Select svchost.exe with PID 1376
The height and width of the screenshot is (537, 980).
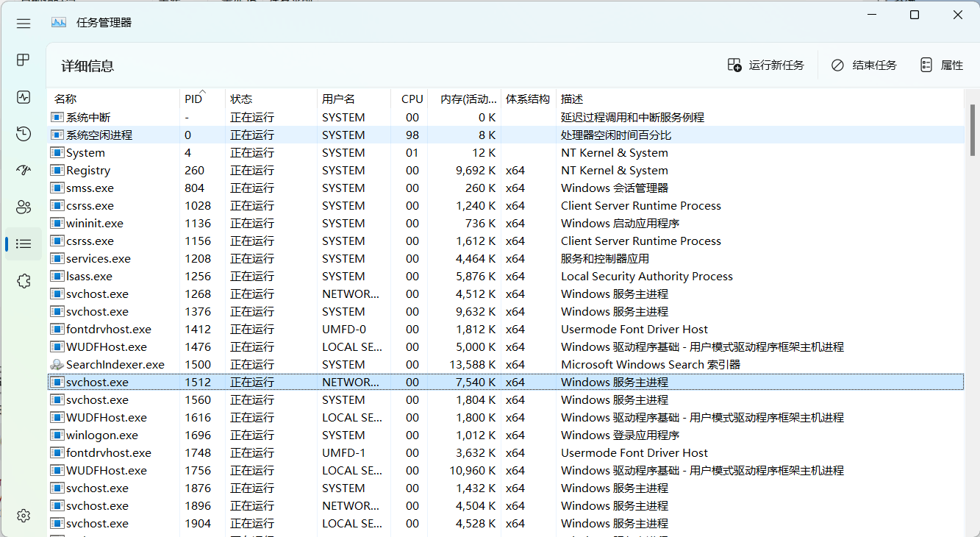[x=506, y=312]
